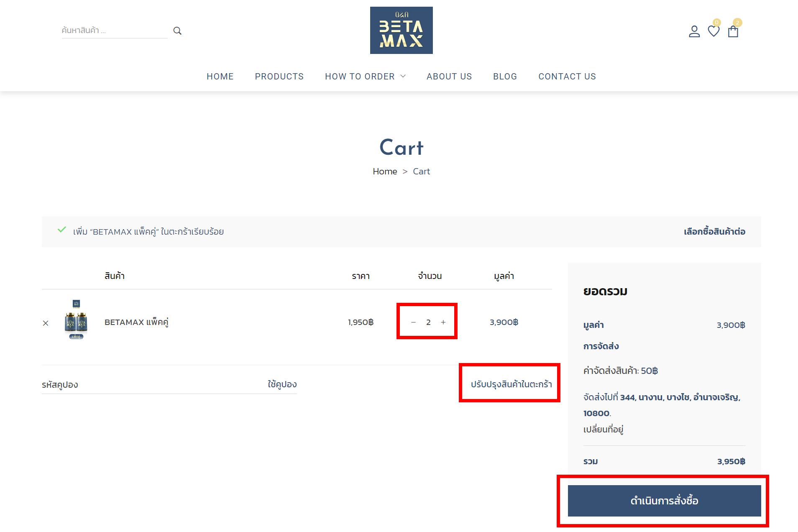Click the quantity value 2 field

coord(428,322)
